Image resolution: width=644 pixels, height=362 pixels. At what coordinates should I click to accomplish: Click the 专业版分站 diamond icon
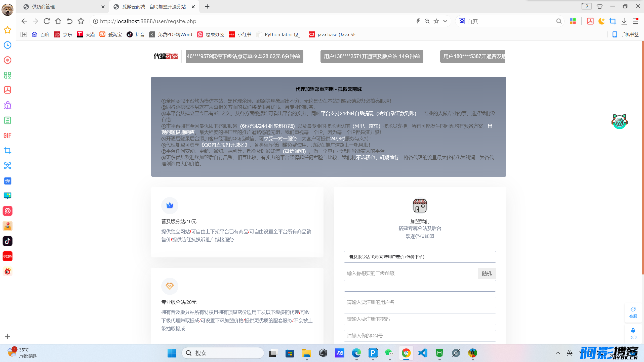tap(170, 286)
